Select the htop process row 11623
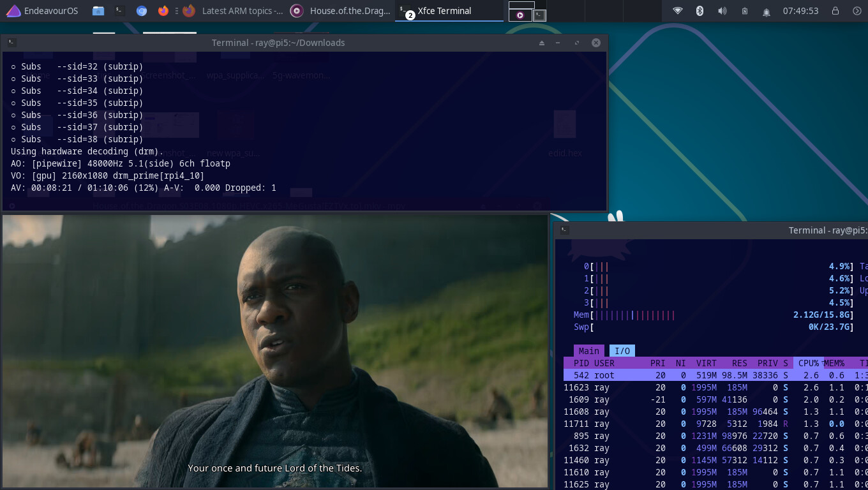This screenshot has width=868, height=490. (x=715, y=387)
